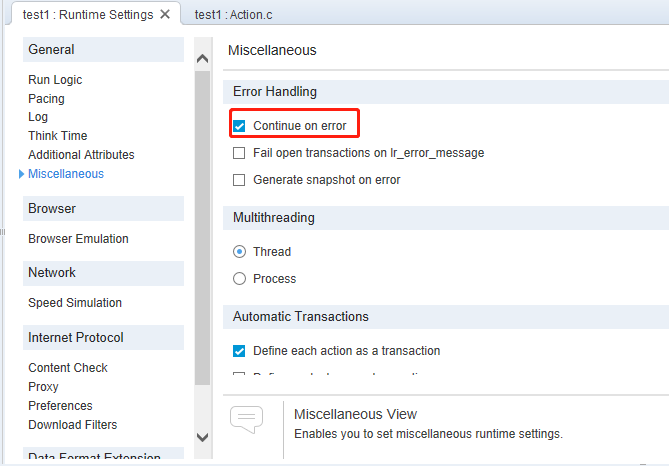Open Proxy settings
Screen dimensions: 669x466
pyautogui.click(x=43, y=387)
